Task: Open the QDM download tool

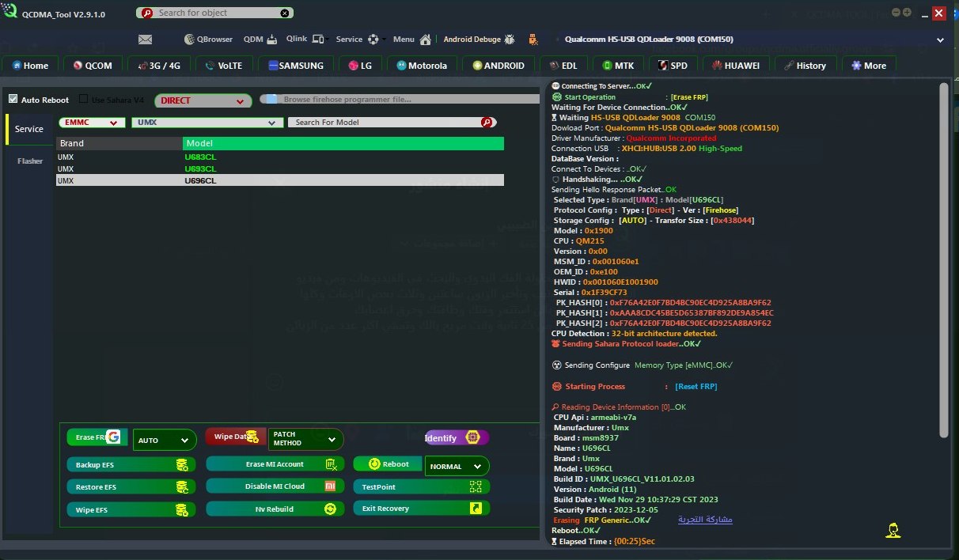Action: click(x=260, y=39)
